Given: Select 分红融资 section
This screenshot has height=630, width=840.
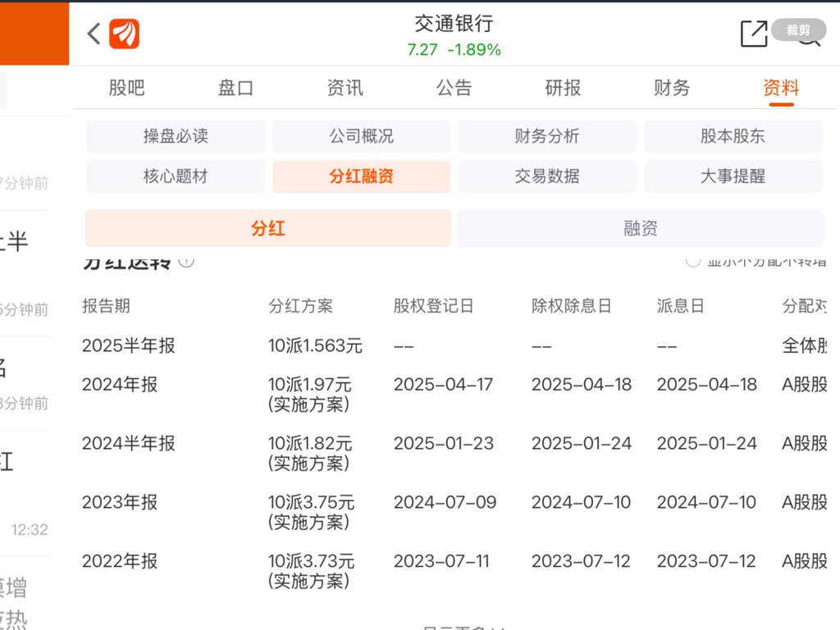Looking at the screenshot, I should pyautogui.click(x=362, y=176).
